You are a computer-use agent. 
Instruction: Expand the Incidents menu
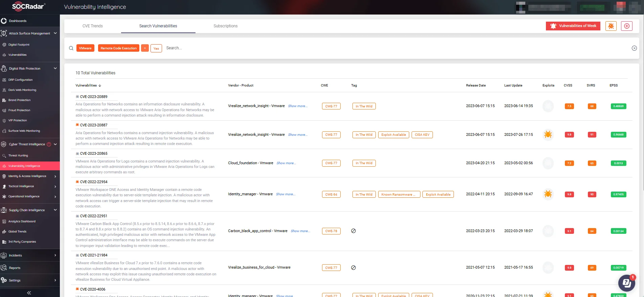tap(55, 255)
